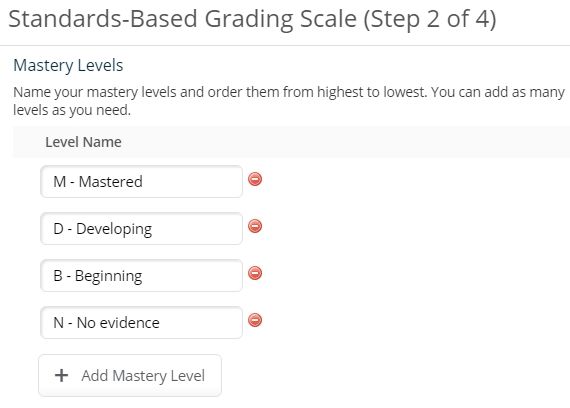Delete the N - No evidence level
Image resolution: width=570 pixels, height=408 pixels.
(255, 320)
